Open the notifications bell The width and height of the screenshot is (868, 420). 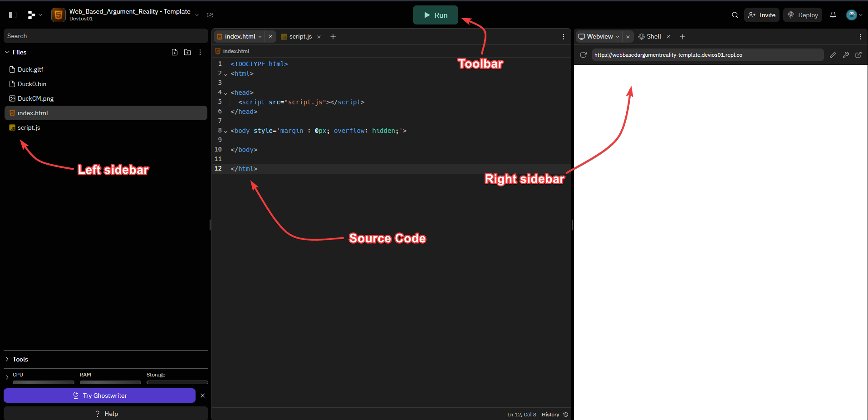(x=833, y=15)
